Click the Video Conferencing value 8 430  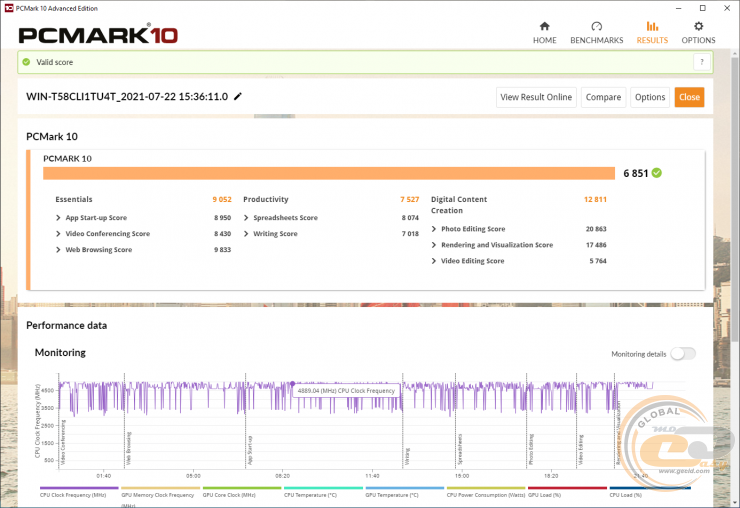coord(223,234)
